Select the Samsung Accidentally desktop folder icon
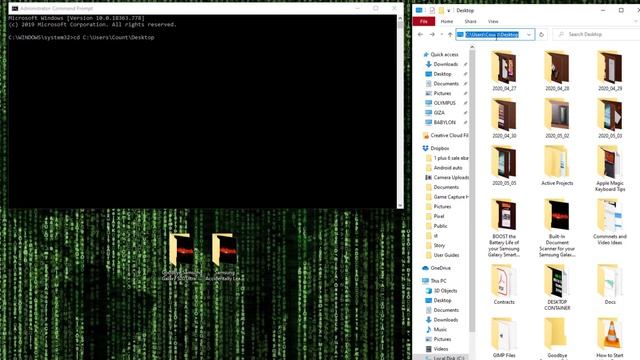 [224, 257]
